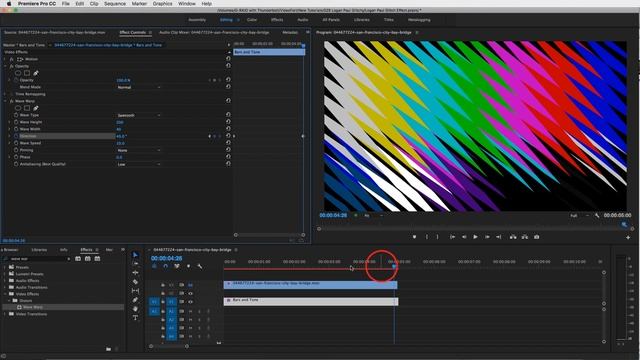Toggle animation stopwatch for Wave Speed
Screen dimensions: 640x360
[x=16, y=143]
